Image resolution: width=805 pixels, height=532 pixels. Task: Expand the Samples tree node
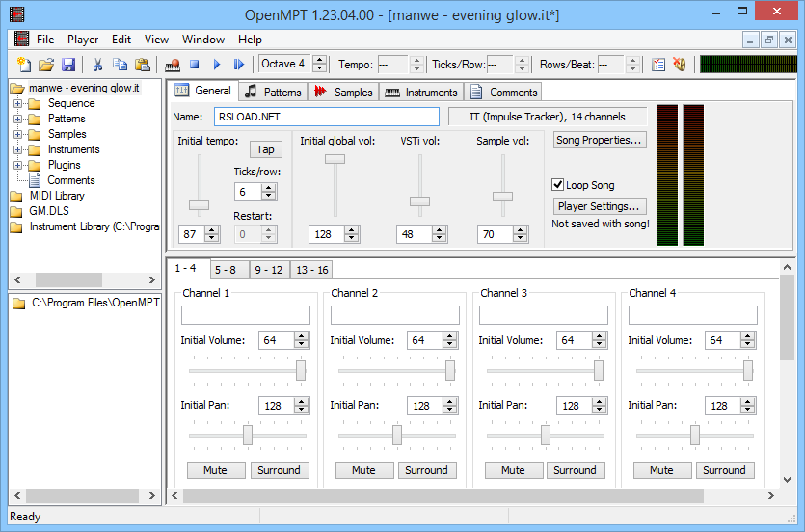18,134
